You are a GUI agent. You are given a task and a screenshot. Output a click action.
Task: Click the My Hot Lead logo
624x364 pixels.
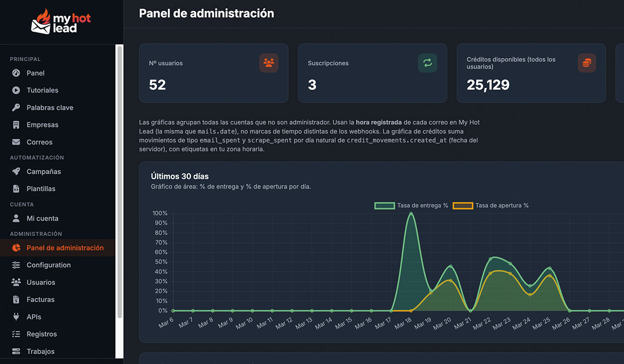click(x=61, y=21)
